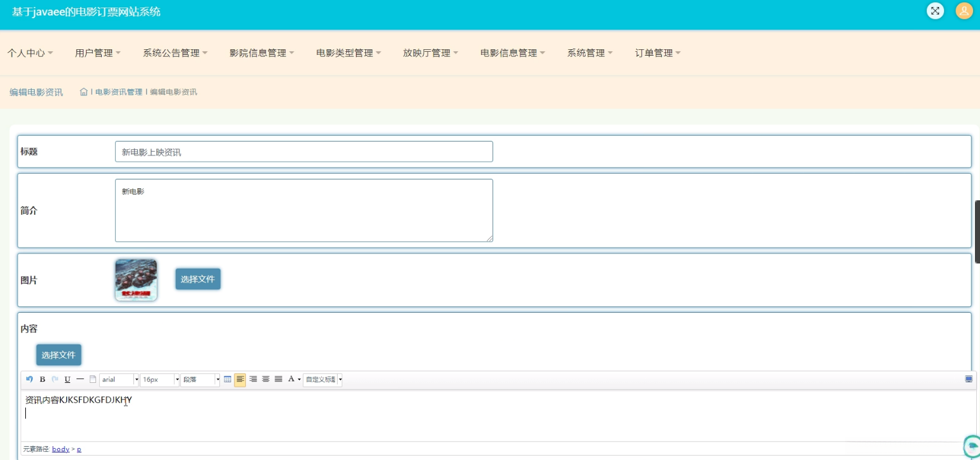Toggle underline formatting in editor
Viewport: 980px width, 460px height.
click(68, 379)
